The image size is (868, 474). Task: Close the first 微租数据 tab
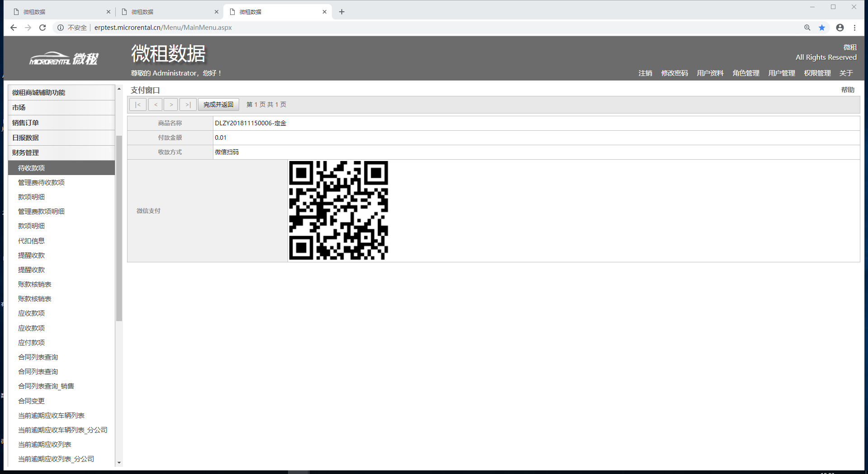108,12
